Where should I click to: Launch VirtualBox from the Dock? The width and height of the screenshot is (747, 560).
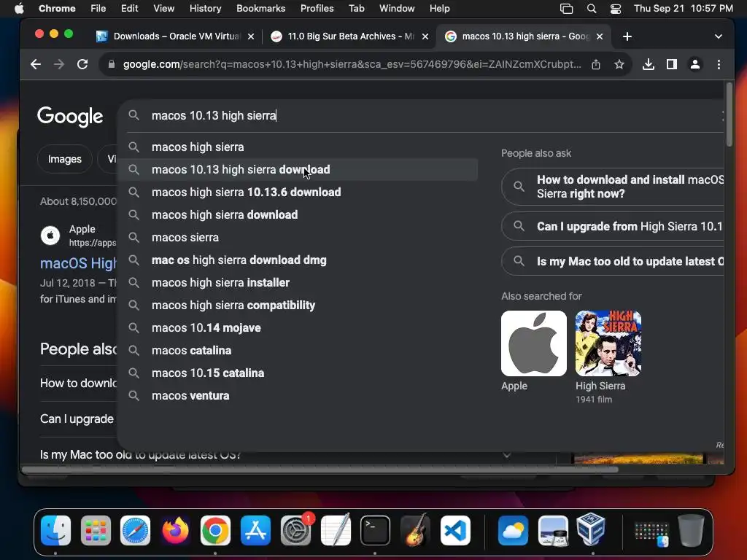(x=591, y=530)
